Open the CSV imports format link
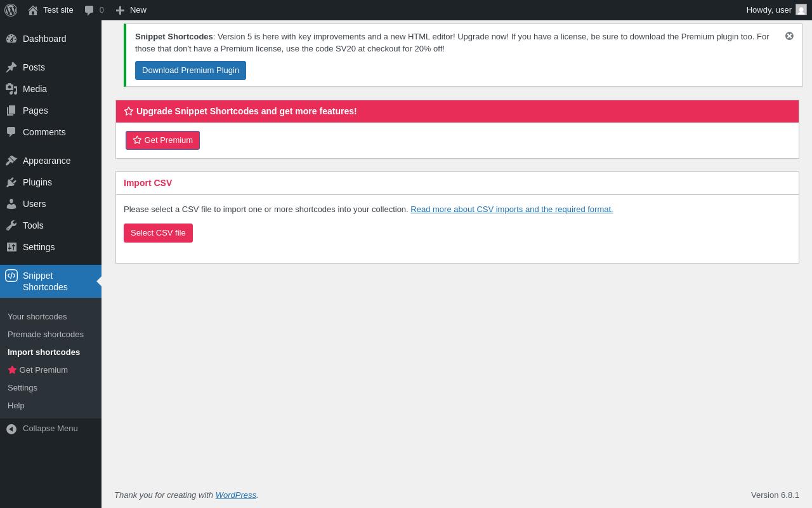This screenshot has height=508, width=812. tap(511, 210)
